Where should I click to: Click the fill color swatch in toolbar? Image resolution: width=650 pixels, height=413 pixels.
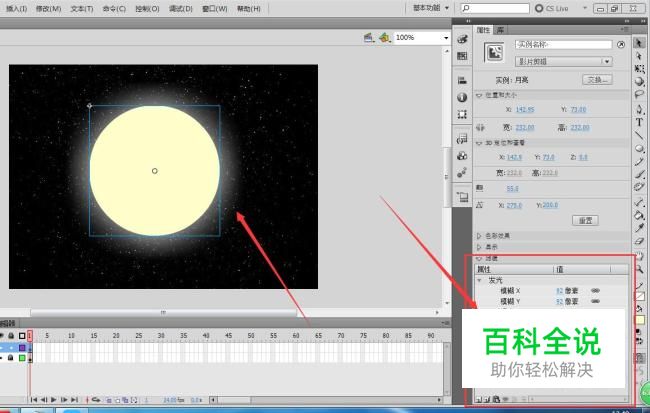[x=640, y=320]
